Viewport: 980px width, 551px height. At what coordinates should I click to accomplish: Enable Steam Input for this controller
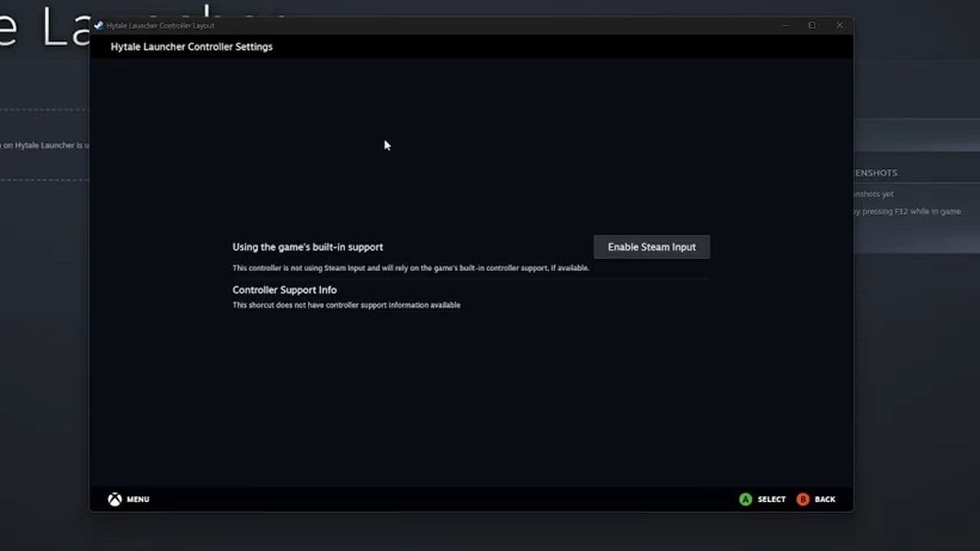click(652, 246)
